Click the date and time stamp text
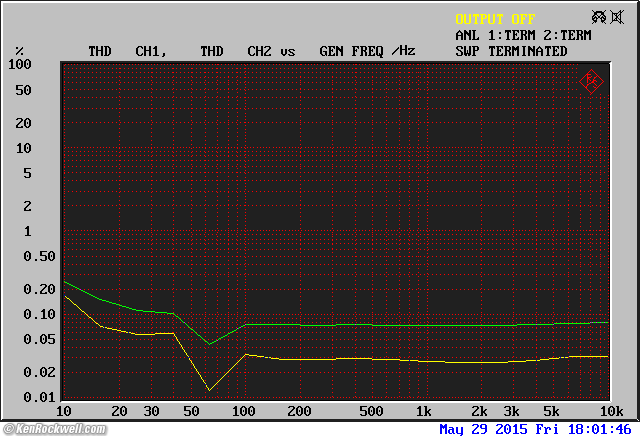Screen dimensions: 640x436 pyautogui.click(x=535, y=429)
